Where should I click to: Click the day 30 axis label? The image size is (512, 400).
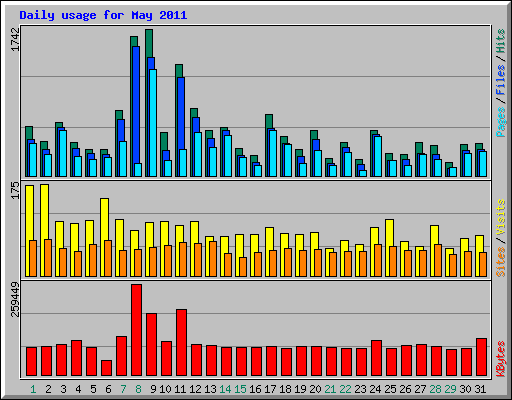(x=465, y=389)
